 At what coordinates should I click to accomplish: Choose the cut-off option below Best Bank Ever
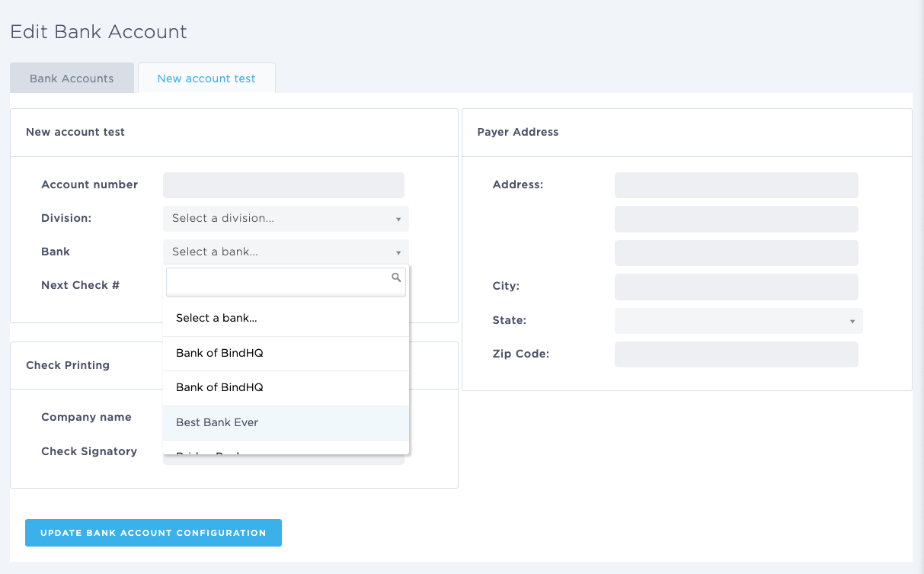pyautogui.click(x=286, y=450)
